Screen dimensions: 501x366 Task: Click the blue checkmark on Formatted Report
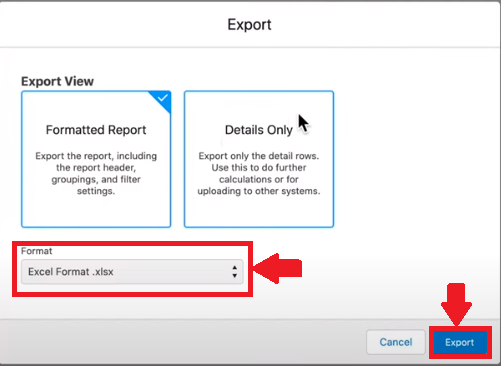pyautogui.click(x=163, y=98)
